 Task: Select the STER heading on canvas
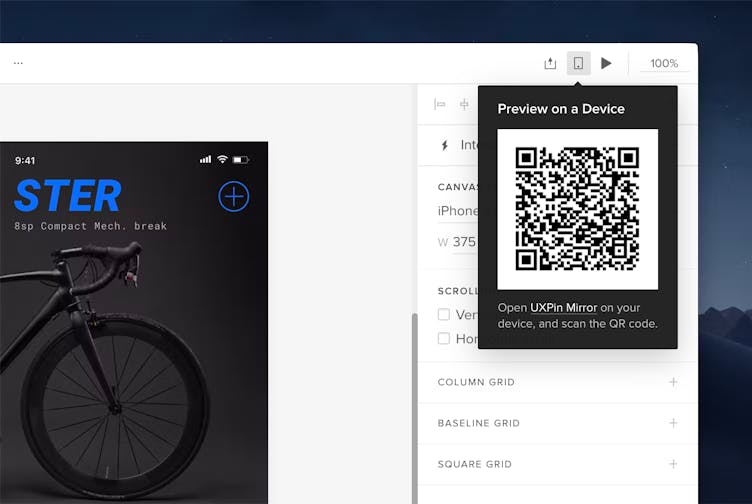coord(68,196)
